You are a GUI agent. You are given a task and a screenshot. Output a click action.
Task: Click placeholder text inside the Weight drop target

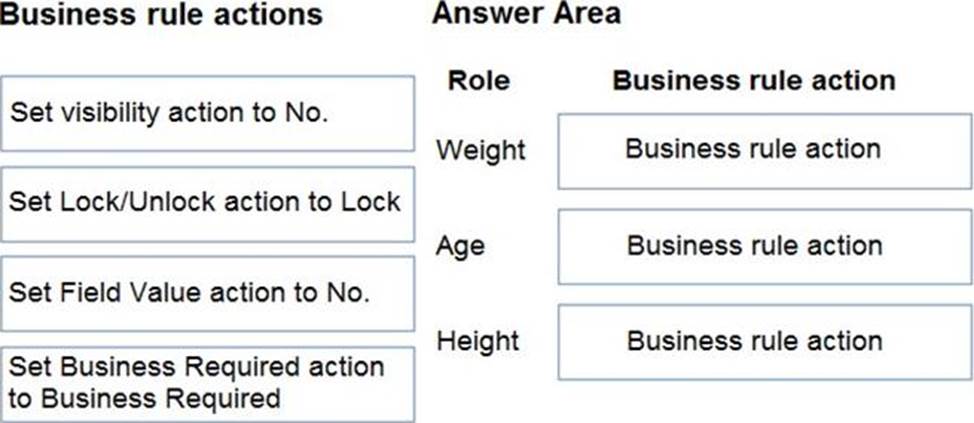tap(753, 149)
